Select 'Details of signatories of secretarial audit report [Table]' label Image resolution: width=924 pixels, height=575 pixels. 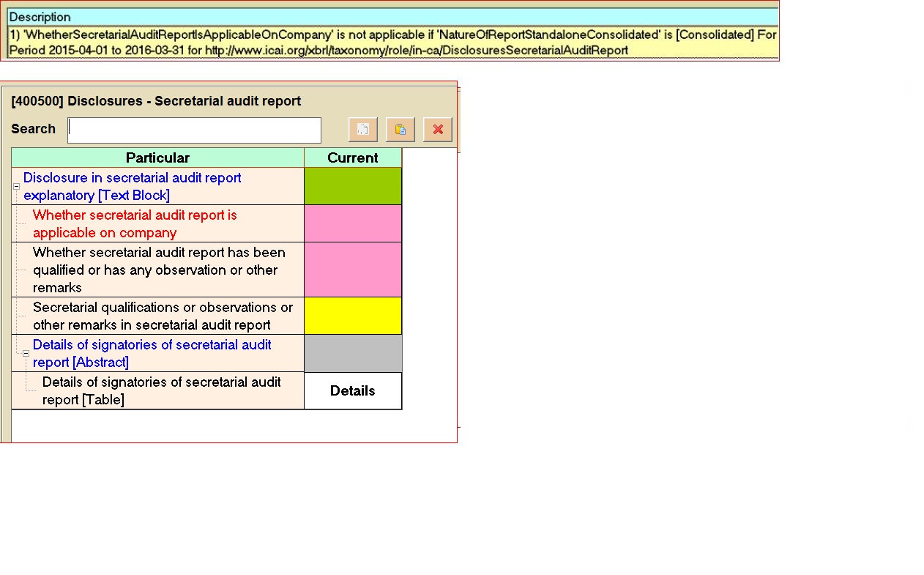point(161,391)
